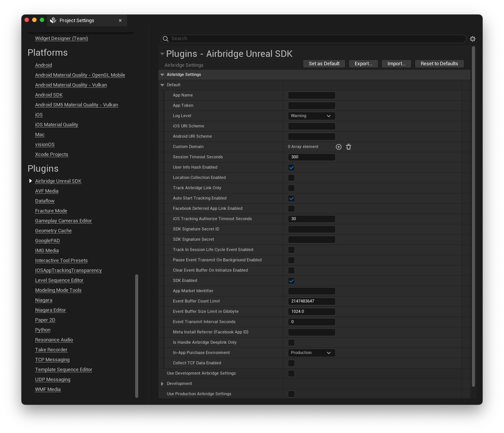The image size is (504, 433).
Task: Open Xcode Projects settings
Action: (52, 155)
